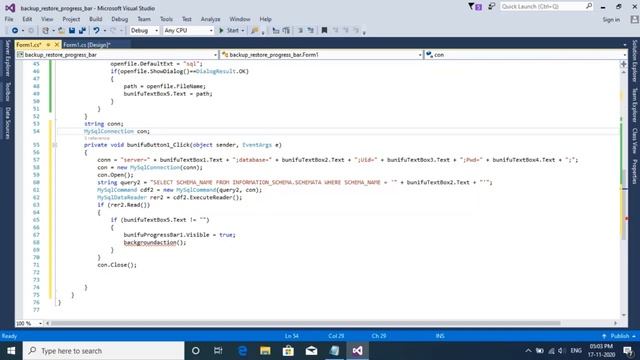
Task: Open the Microsoft Store taskbar icon
Action: pos(288,351)
